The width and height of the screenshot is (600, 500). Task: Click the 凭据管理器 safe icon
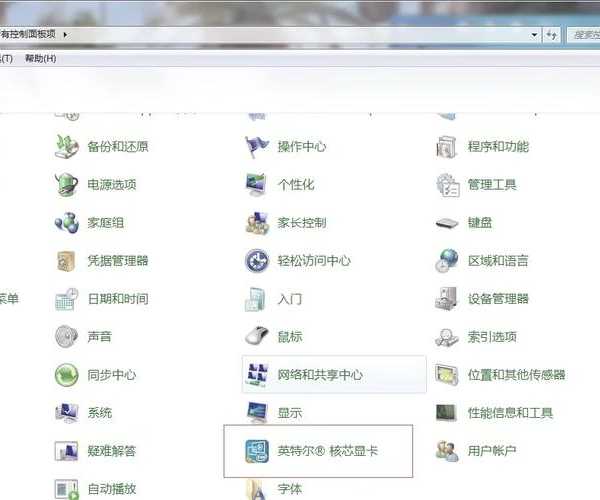(66, 261)
